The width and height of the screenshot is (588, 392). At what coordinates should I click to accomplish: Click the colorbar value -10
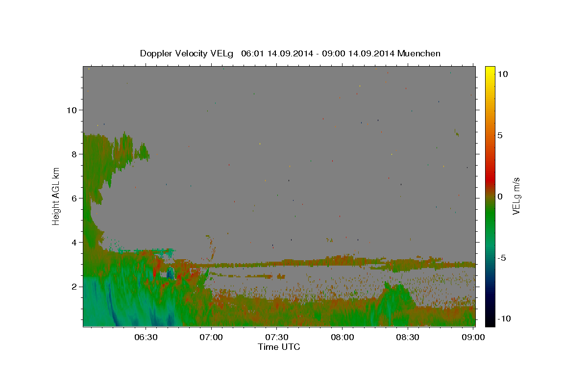tap(504, 319)
